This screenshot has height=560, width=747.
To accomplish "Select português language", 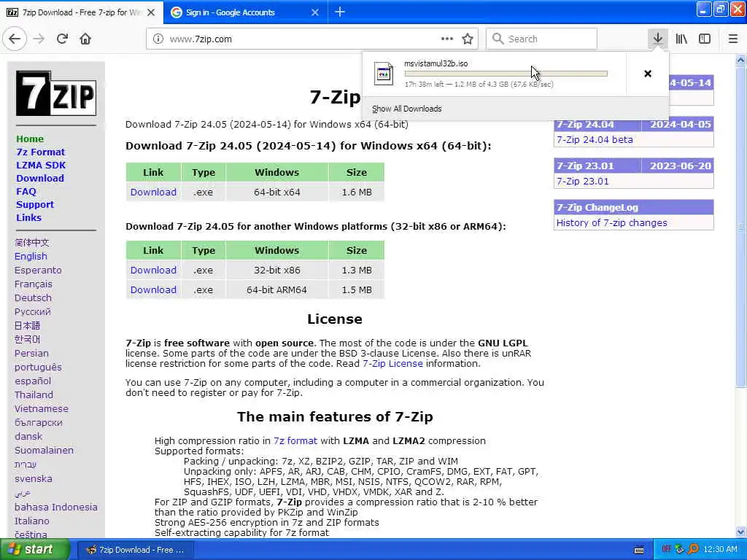I will click(38, 367).
